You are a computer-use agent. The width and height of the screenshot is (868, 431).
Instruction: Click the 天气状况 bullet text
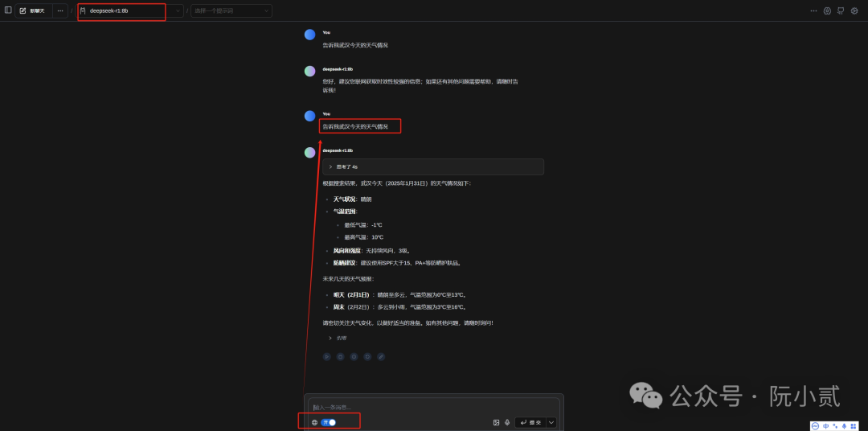pos(352,199)
